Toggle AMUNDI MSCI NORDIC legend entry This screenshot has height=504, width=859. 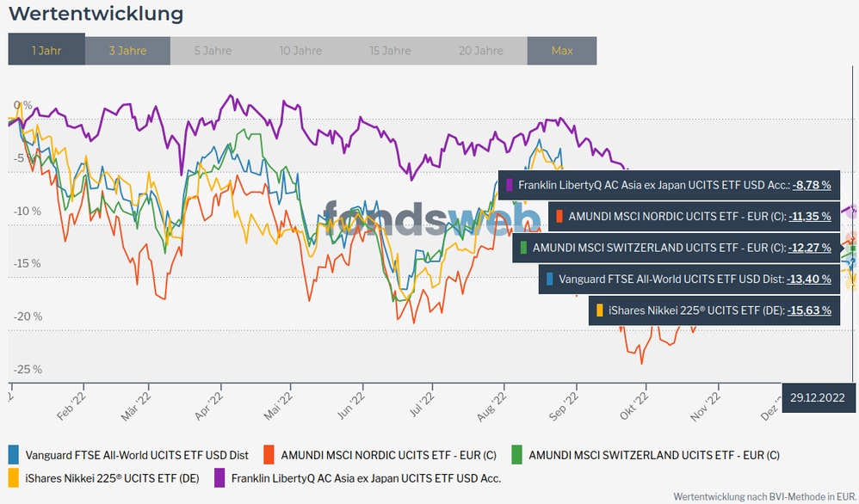(391, 455)
